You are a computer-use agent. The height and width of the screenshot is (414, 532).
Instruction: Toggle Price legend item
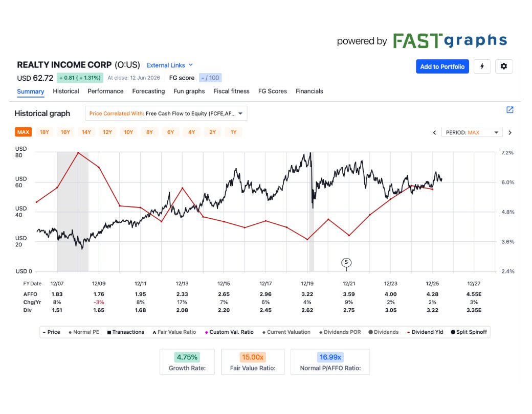[x=52, y=332]
